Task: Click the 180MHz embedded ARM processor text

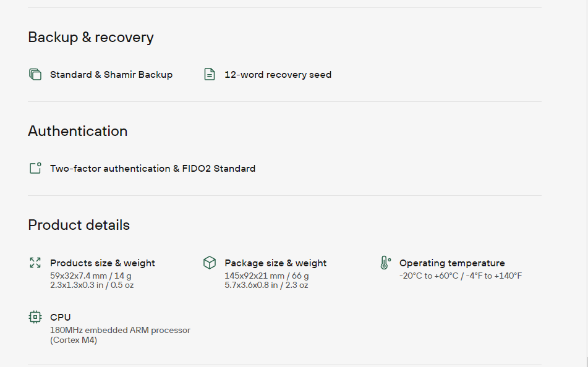Action: coord(120,331)
